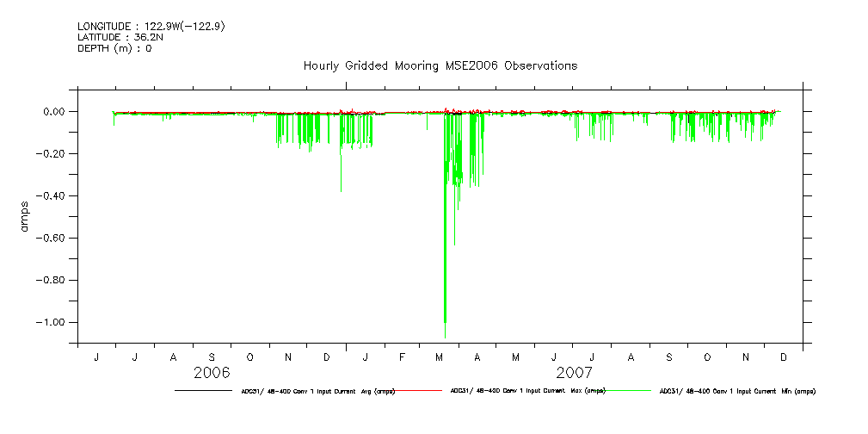Click the 2006 year label on x-axis
This screenshot has width=868, height=434.
click(212, 373)
